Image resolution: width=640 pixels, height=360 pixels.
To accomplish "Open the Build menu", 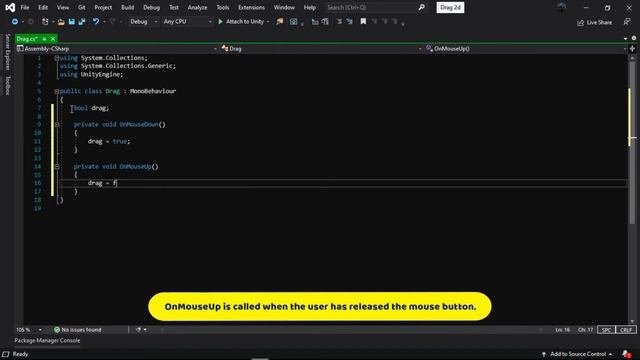I will tap(127, 7).
